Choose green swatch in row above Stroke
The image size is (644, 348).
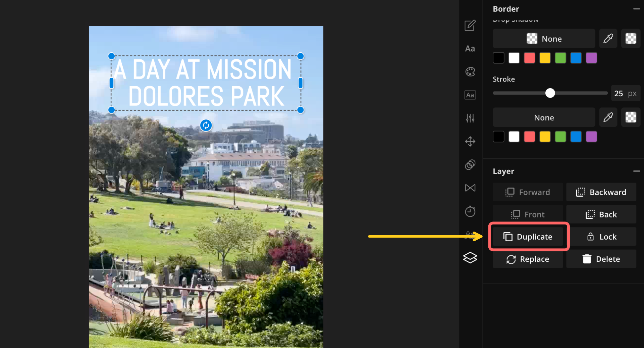560,58
